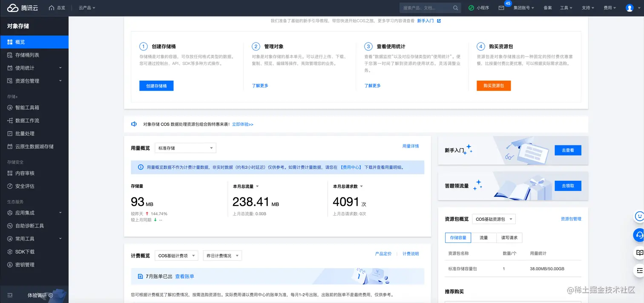The height and width of the screenshot is (303, 644).
Task: Open the 工具 top menu
Action: 566,8
